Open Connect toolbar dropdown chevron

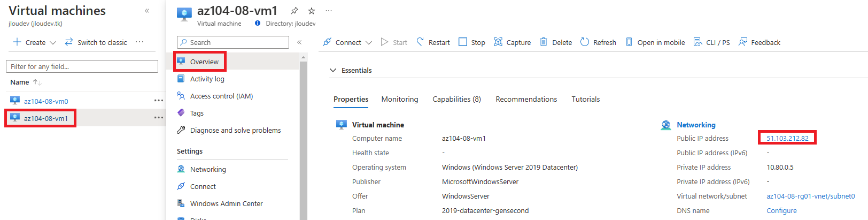point(369,43)
